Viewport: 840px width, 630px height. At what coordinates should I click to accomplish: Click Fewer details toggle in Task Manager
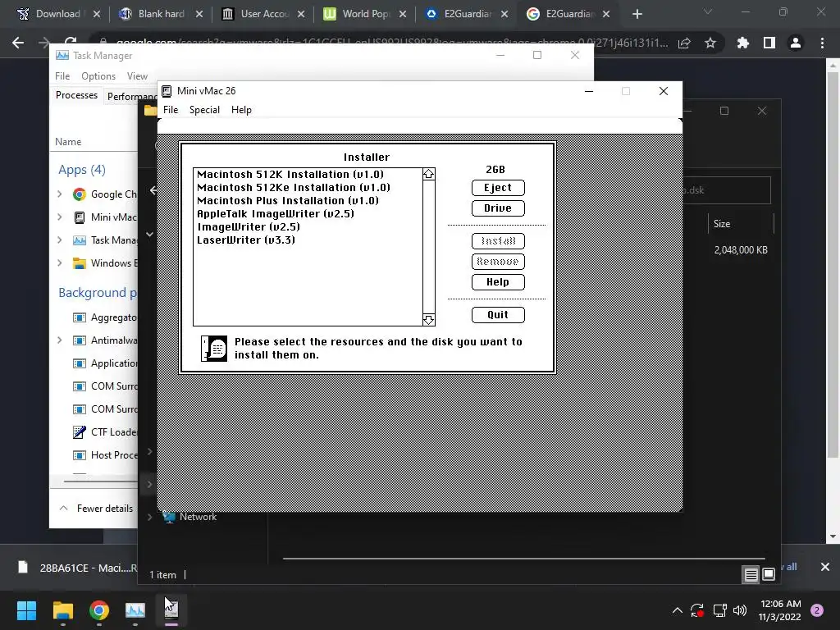pyautogui.click(x=97, y=509)
